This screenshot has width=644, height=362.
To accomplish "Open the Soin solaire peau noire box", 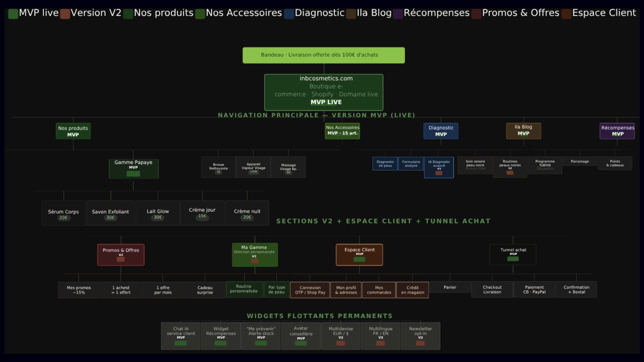I will (475, 165).
